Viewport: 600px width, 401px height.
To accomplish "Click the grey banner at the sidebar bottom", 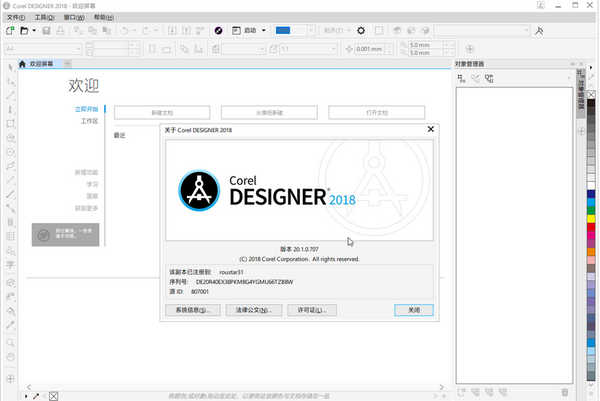I will click(65, 235).
